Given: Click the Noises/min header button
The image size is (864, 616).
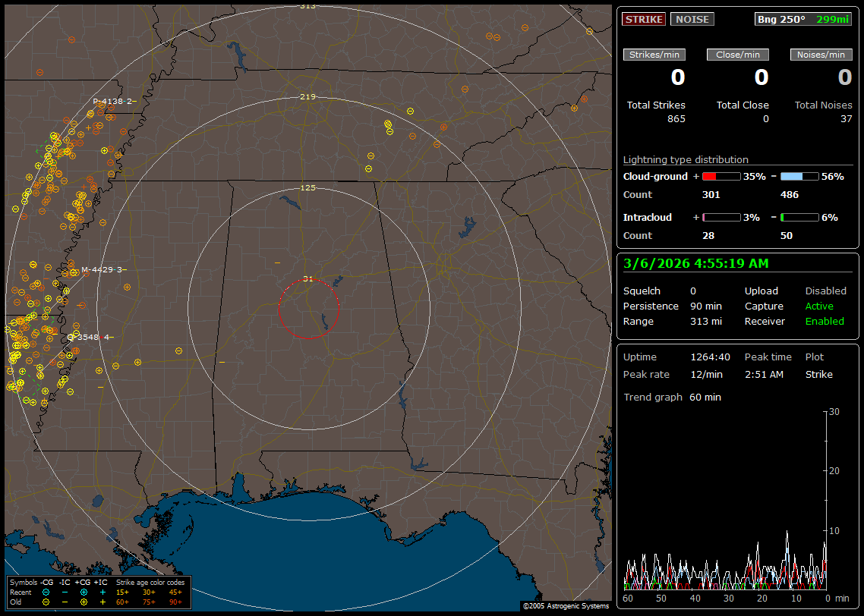Looking at the screenshot, I should coord(821,55).
